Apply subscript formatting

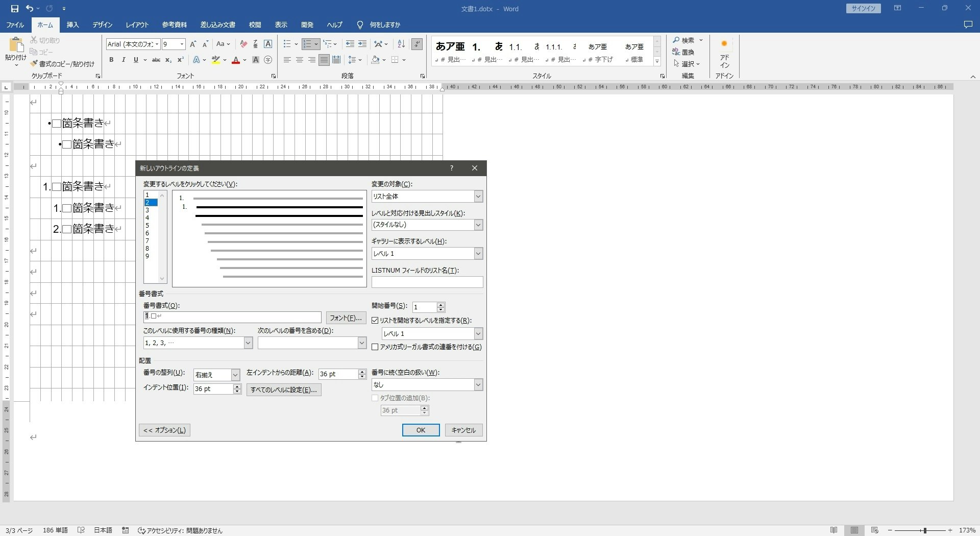click(x=168, y=60)
